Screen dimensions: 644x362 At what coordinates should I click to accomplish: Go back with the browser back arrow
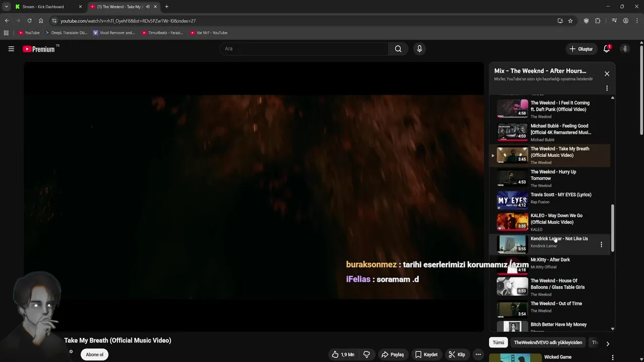[7, 21]
